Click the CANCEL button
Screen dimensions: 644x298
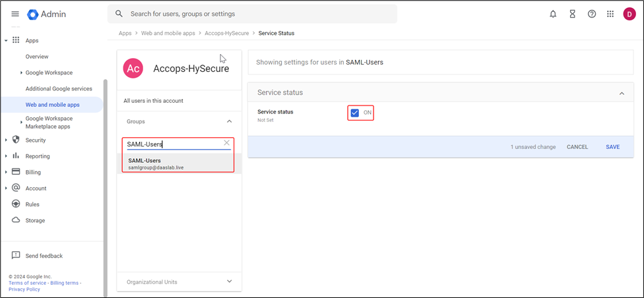(577, 147)
